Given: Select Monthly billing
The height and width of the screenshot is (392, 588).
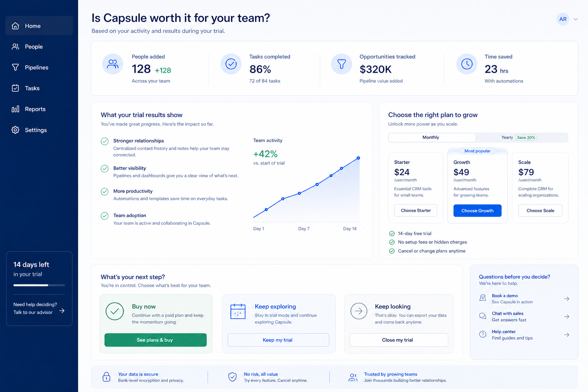Looking at the screenshot, I should click(432, 137).
